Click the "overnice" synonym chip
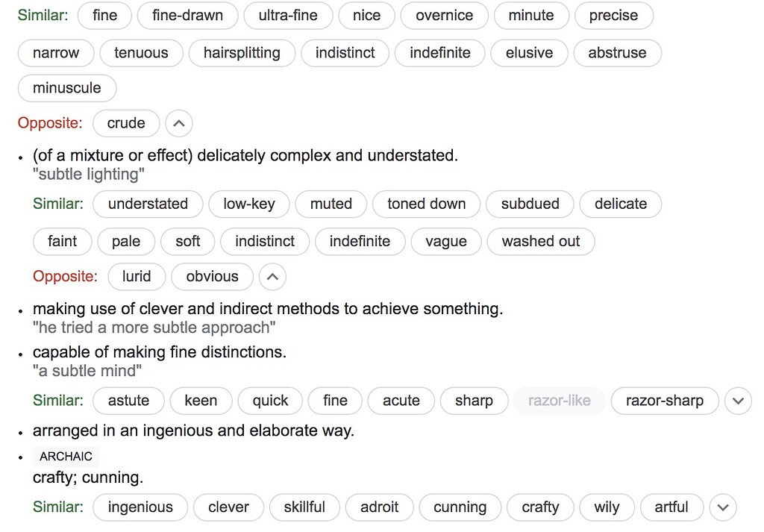The height and width of the screenshot is (532, 764). 444,16
